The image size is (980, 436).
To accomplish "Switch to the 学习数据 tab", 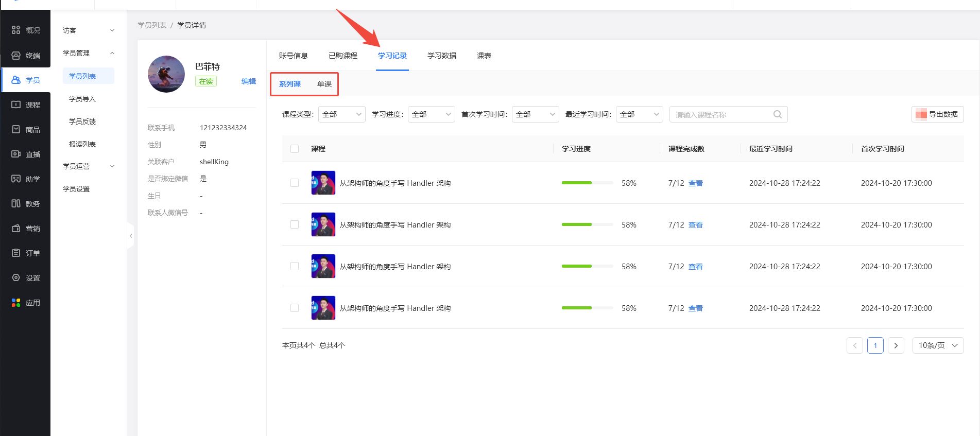I will pos(441,56).
